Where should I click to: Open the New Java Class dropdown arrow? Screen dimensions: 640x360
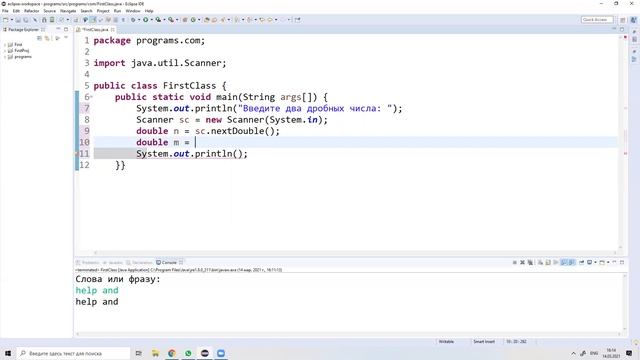(x=199, y=20)
